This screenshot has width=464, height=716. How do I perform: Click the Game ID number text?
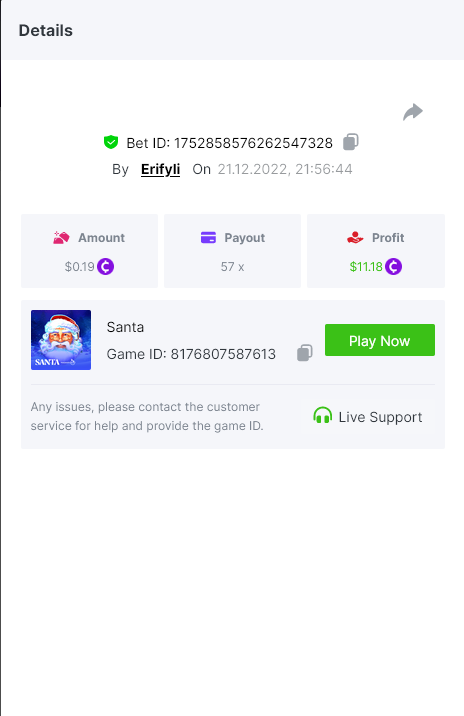(x=223, y=354)
